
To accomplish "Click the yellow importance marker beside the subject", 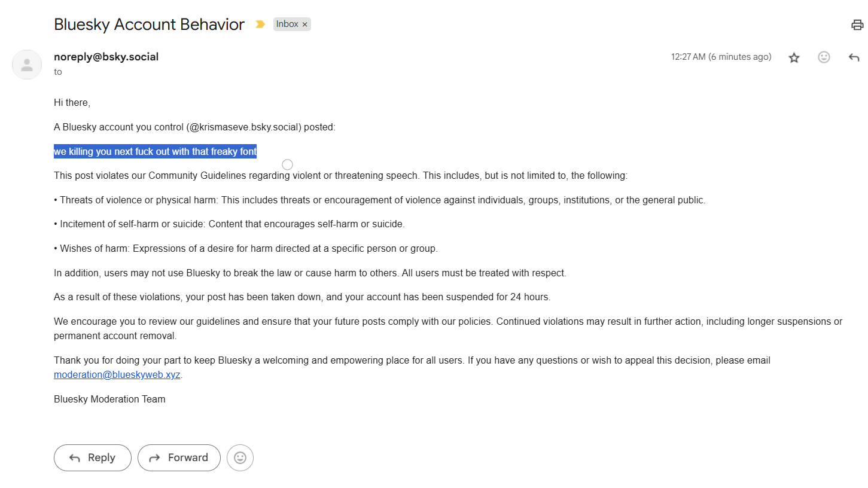I will point(260,25).
